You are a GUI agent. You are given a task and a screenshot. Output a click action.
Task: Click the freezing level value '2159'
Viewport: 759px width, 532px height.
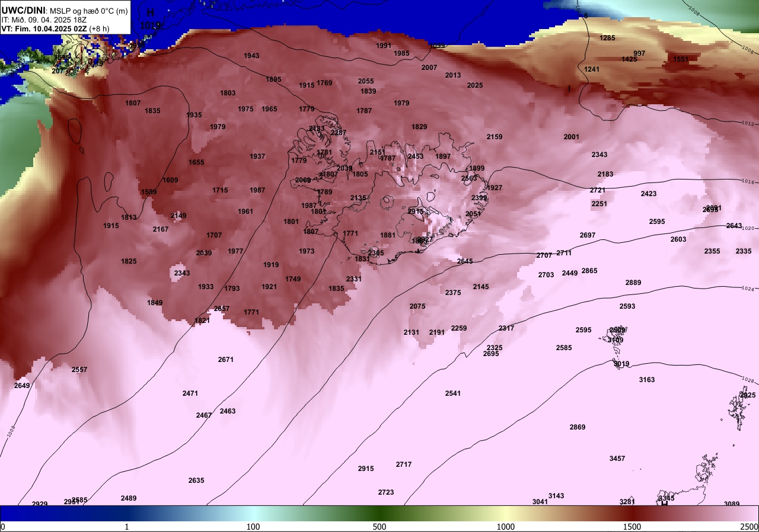coord(495,137)
